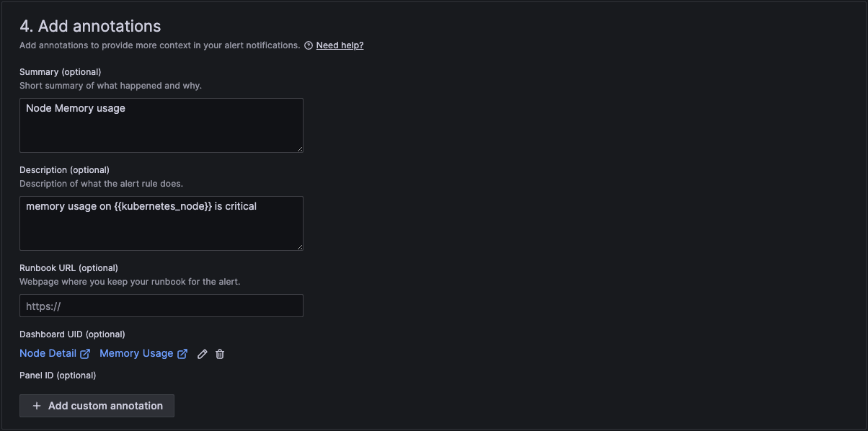Open the Memory Usage panel link
The height and width of the screenshot is (431, 868).
(137, 353)
